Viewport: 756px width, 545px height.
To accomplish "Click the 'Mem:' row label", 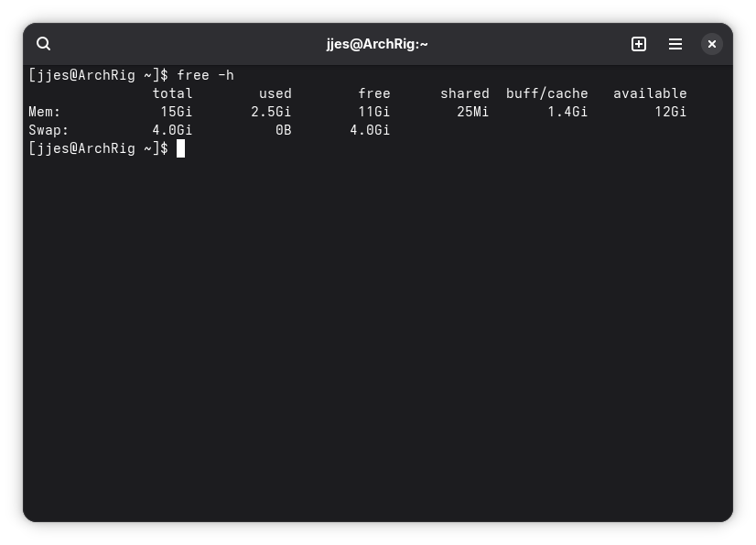I will pyautogui.click(x=44, y=112).
